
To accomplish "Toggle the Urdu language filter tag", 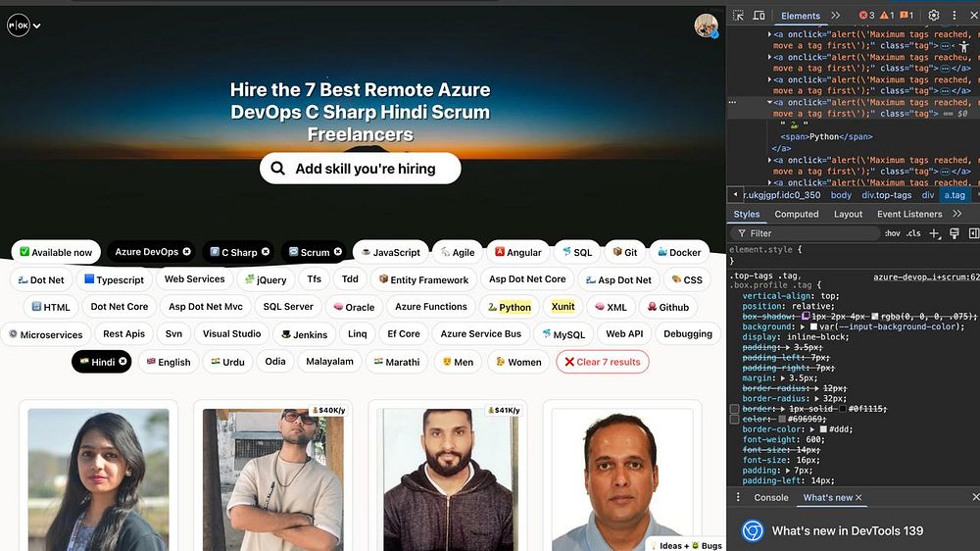I will point(227,362).
